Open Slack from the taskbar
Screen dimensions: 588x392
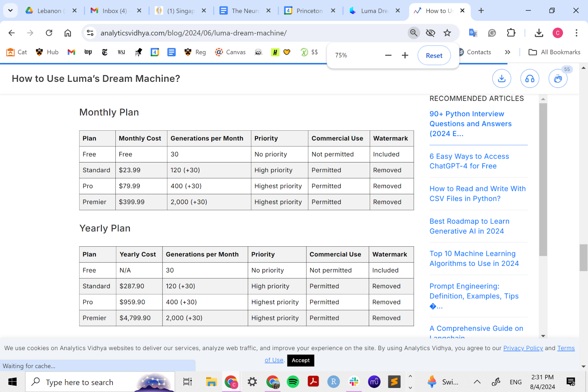[354, 382]
